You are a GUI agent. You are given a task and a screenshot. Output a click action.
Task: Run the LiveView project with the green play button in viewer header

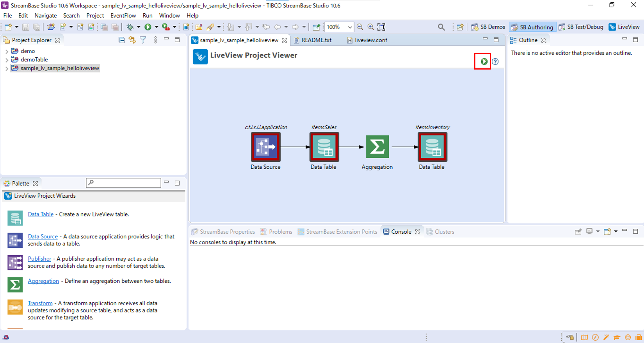coord(484,62)
